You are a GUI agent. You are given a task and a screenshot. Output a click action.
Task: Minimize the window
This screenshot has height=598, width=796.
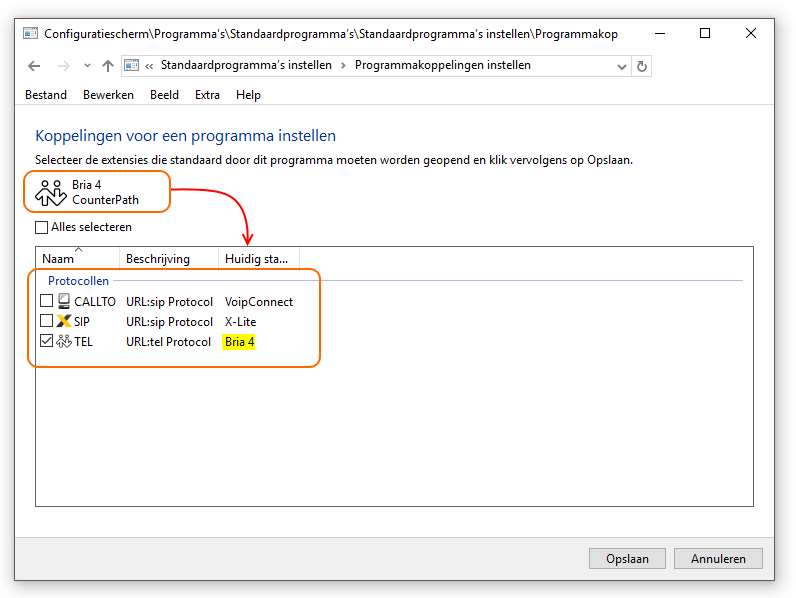660,34
